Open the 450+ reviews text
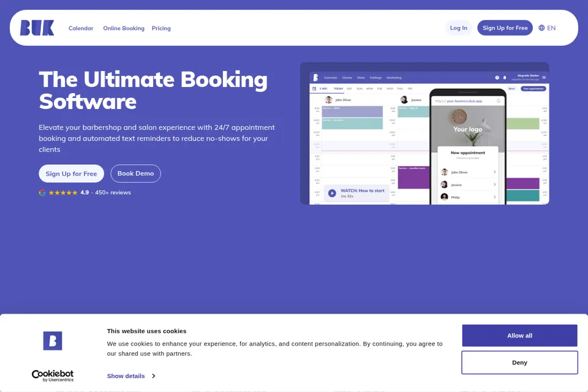 [x=113, y=192]
